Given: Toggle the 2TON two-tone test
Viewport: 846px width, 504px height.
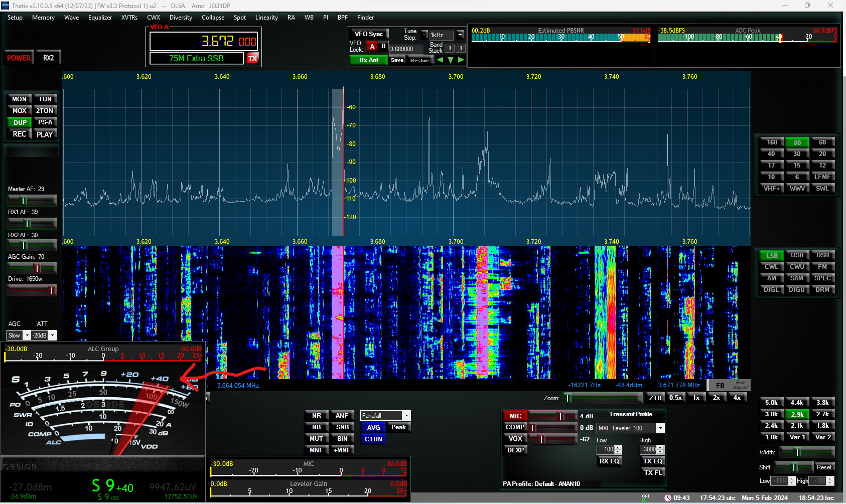Looking at the screenshot, I should click(x=45, y=110).
